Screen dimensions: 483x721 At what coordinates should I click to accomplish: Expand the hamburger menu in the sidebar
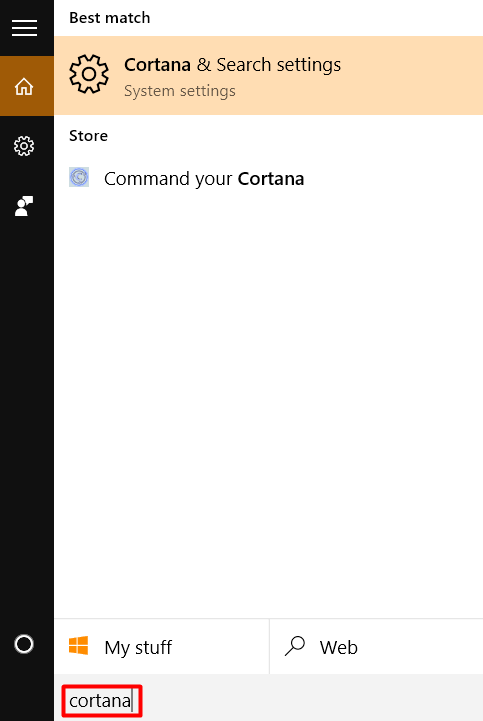(24, 28)
